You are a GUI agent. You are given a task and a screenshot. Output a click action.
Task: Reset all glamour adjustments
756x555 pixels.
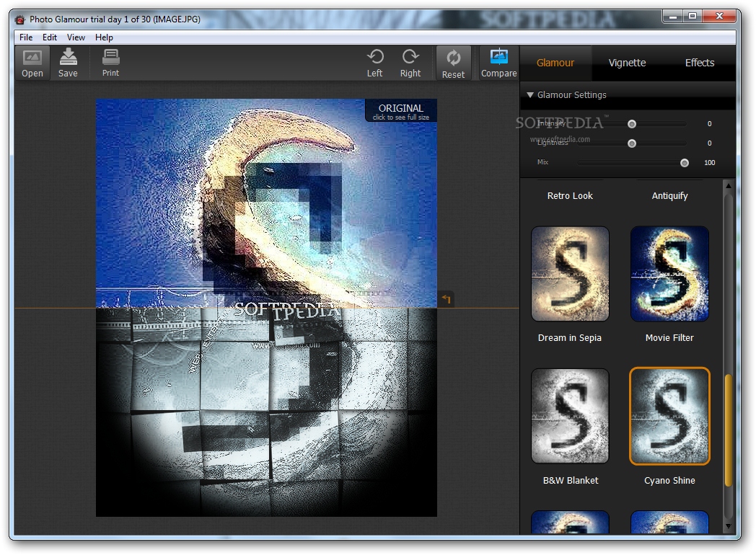pos(453,63)
